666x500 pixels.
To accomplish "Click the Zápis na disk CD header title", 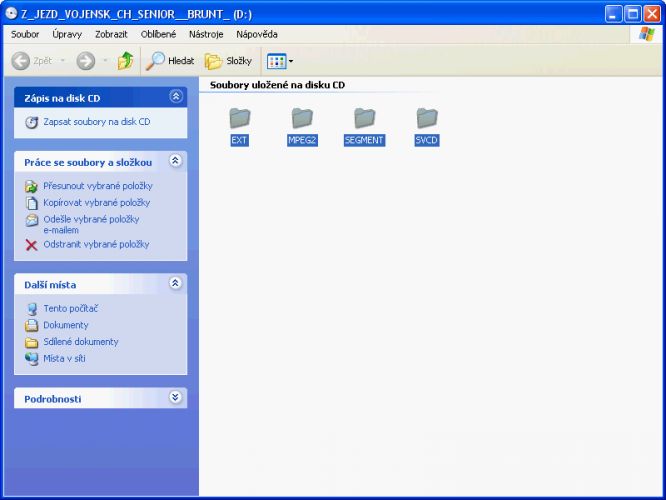I will [x=62, y=98].
